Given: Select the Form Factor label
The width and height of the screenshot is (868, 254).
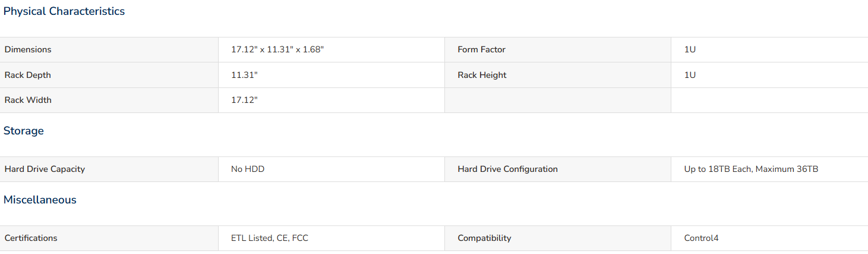Looking at the screenshot, I should coord(482,49).
